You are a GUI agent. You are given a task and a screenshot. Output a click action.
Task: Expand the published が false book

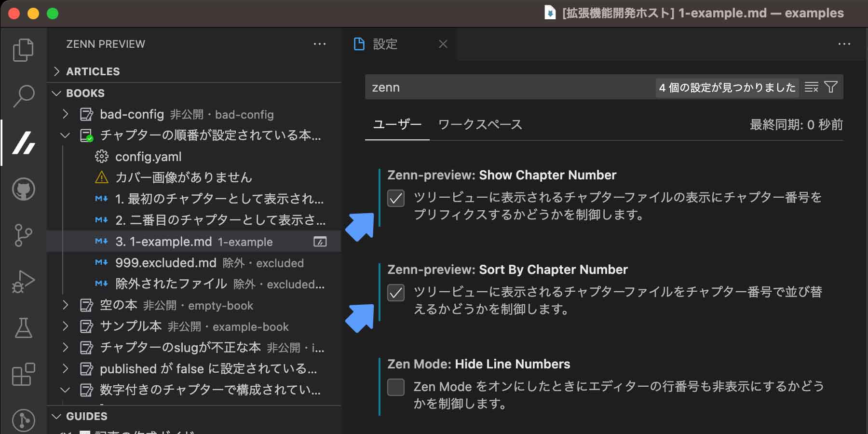coord(65,369)
